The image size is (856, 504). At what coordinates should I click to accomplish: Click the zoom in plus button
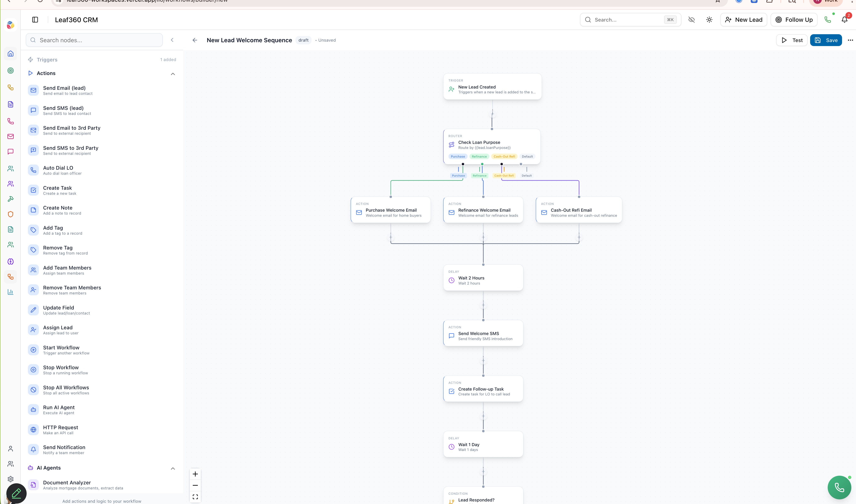[x=195, y=474]
